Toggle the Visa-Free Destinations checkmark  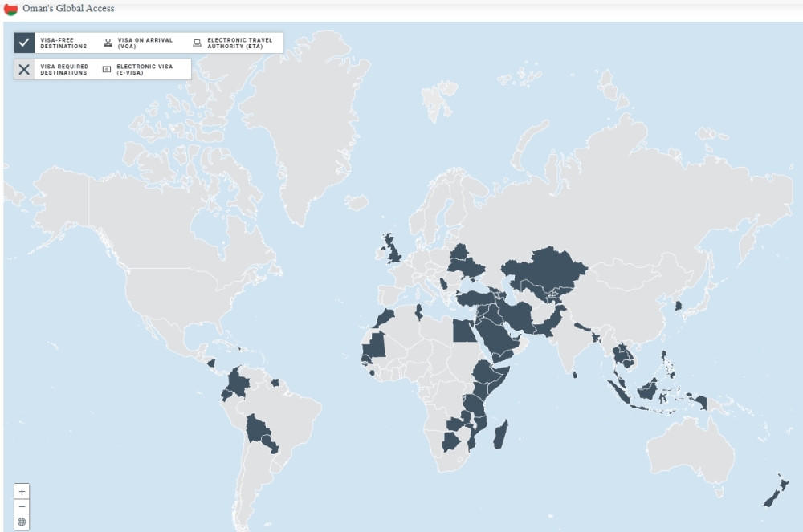pyautogui.click(x=24, y=43)
